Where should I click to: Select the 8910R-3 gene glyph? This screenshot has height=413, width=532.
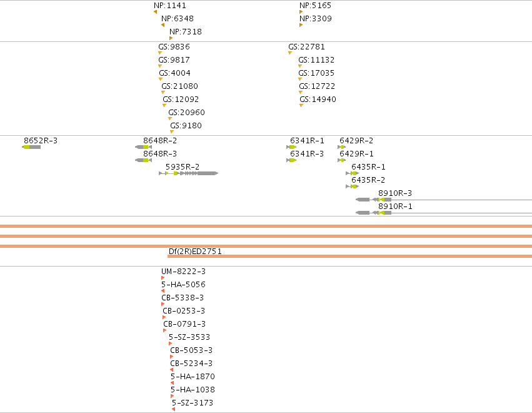click(444, 200)
